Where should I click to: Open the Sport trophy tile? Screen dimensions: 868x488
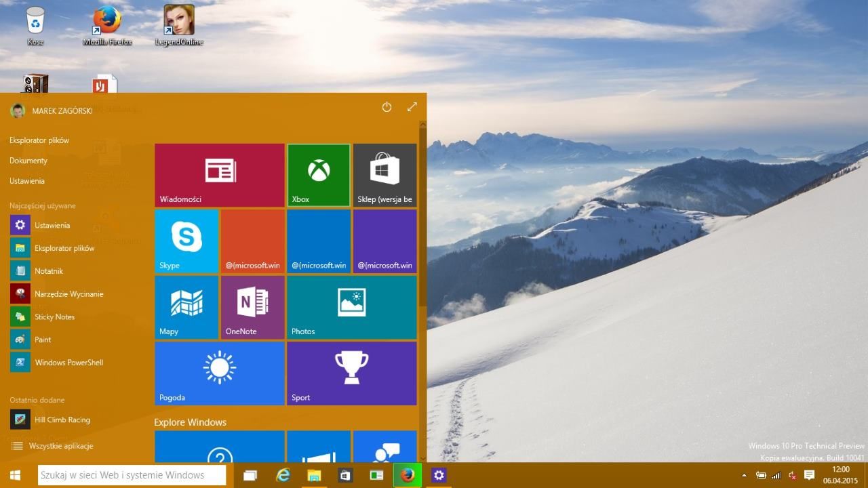(x=351, y=373)
